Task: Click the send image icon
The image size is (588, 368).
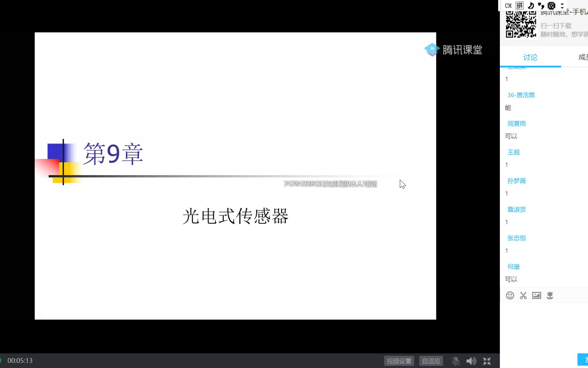Action: coord(536,295)
